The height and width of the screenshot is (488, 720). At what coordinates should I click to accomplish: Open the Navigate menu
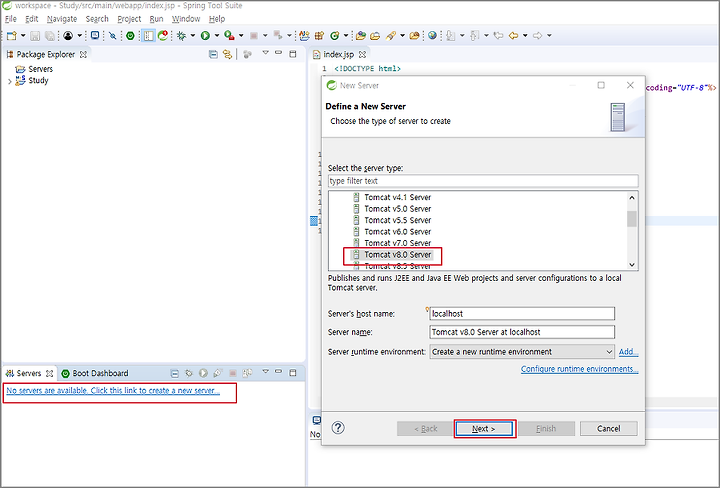pos(62,19)
